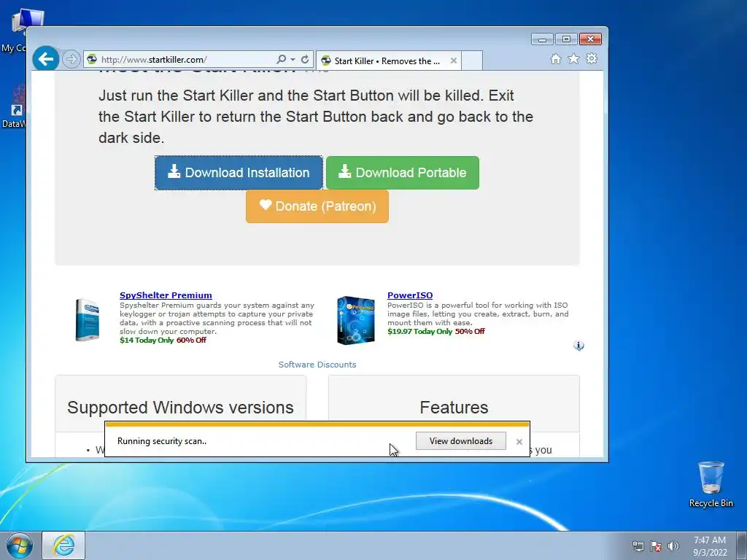The image size is (747, 560).
Task: Open the PowerISO link
Action: (x=410, y=295)
